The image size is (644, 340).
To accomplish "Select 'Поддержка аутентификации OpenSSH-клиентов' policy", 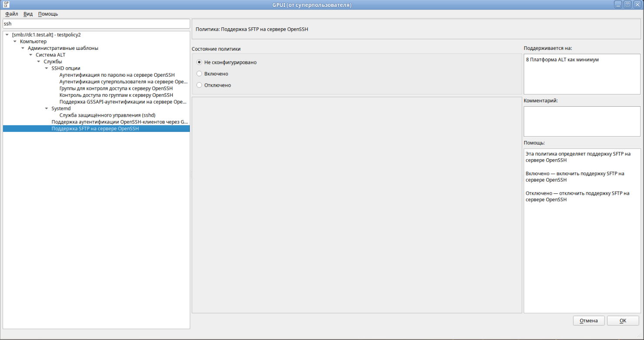I will click(119, 122).
